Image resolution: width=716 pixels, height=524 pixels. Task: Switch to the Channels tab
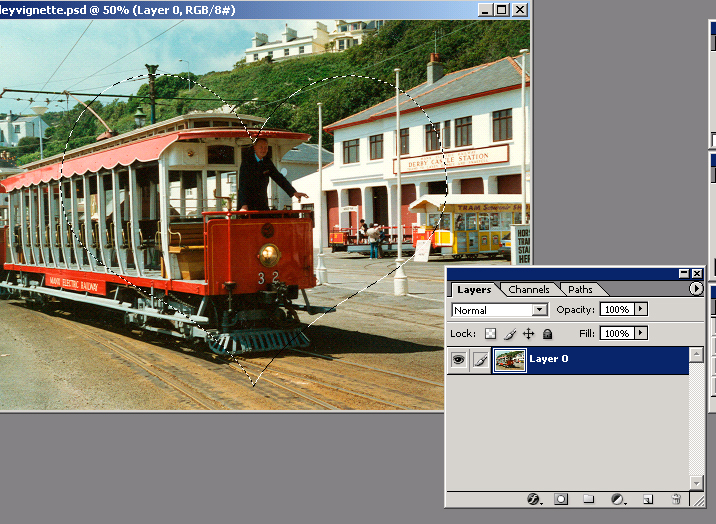click(529, 289)
